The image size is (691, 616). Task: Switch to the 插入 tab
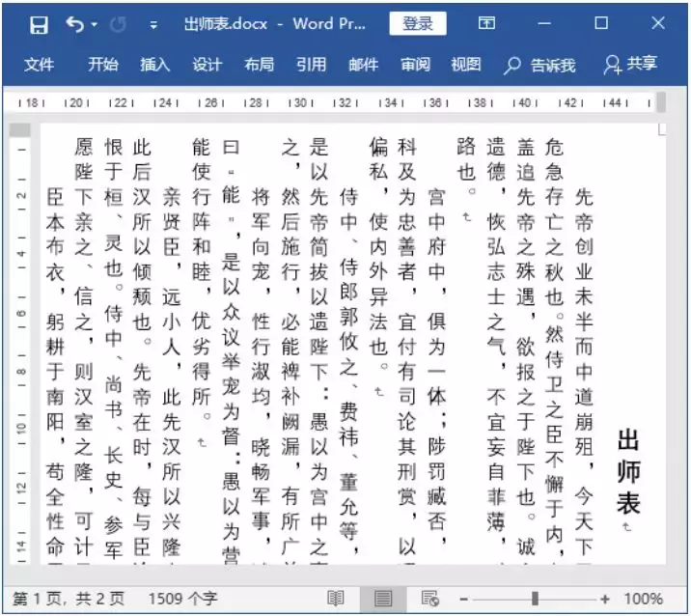point(155,65)
